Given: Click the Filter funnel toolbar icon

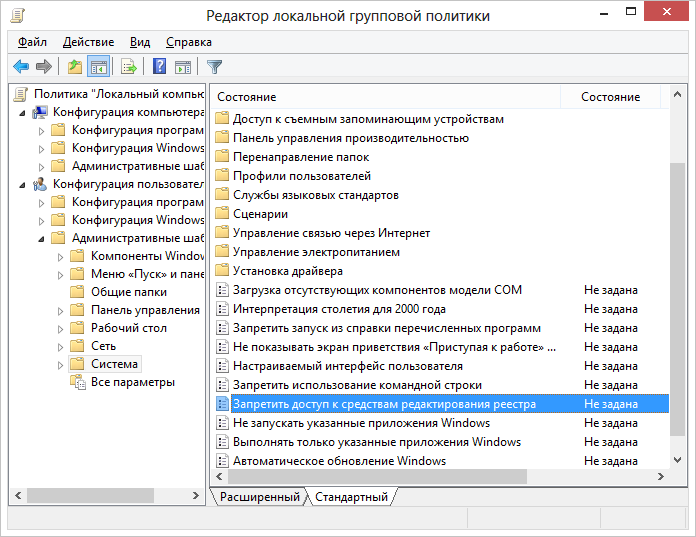Looking at the screenshot, I should coord(214,67).
